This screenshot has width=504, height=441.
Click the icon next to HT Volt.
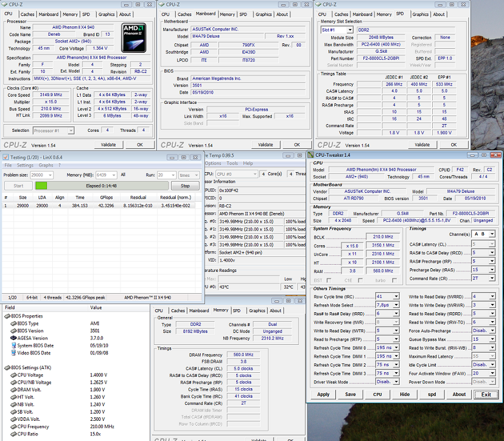click(x=14, y=397)
